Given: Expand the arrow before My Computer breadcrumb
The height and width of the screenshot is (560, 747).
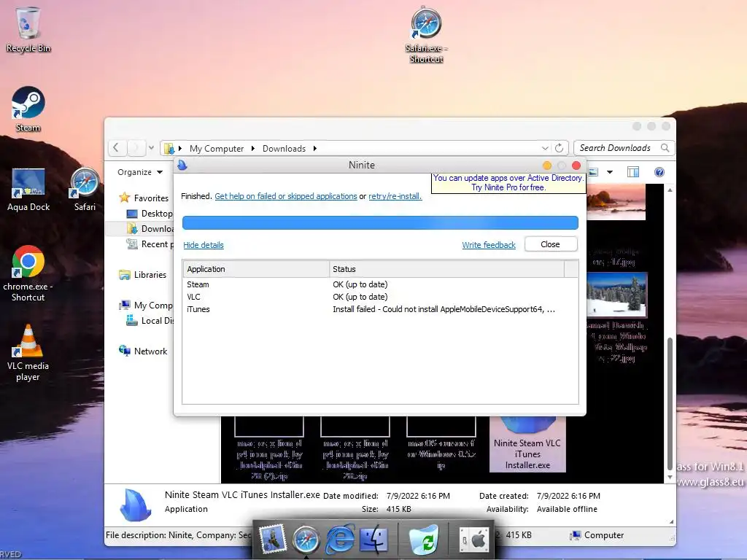Looking at the screenshot, I should pos(180,149).
